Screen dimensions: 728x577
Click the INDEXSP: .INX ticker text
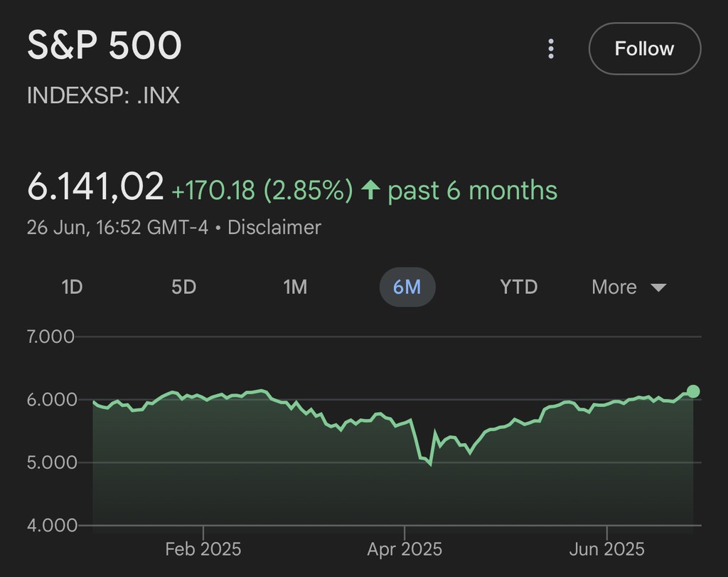coord(103,95)
